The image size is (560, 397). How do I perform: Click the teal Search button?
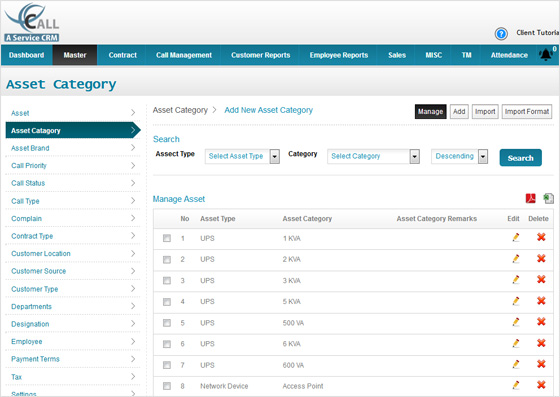point(520,158)
